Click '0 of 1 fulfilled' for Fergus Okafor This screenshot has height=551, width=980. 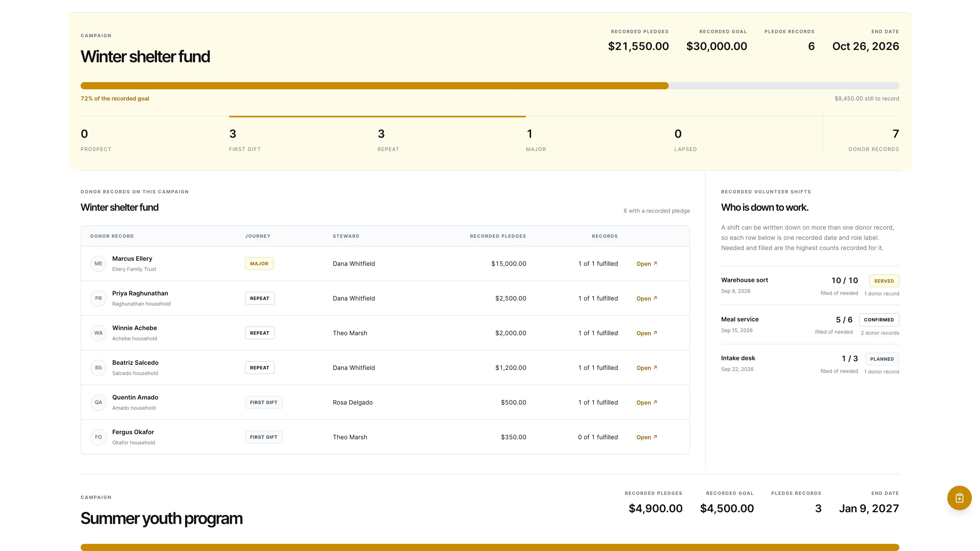[598, 437]
